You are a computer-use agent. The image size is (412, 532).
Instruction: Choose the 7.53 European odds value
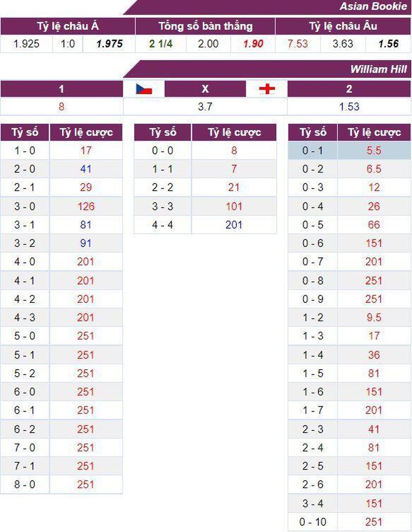(x=297, y=44)
